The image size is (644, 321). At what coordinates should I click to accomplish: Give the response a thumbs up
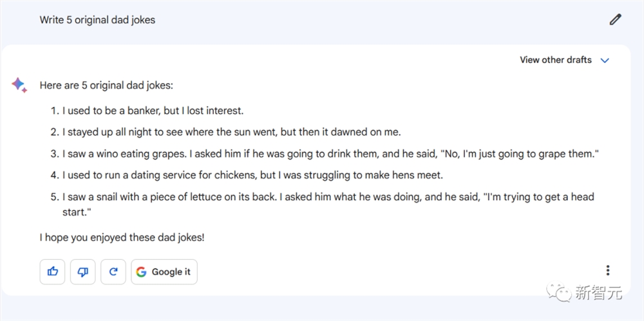pyautogui.click(x=53, y=271)
